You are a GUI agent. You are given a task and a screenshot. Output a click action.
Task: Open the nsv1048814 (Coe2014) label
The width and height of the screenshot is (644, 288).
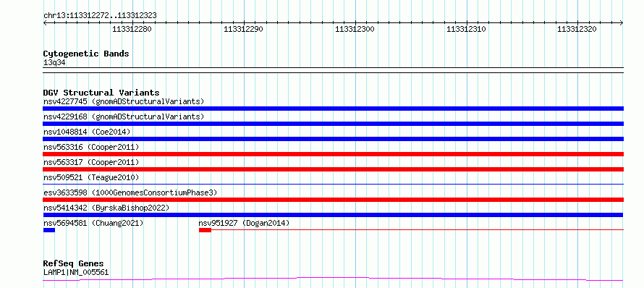click(87, 132)
